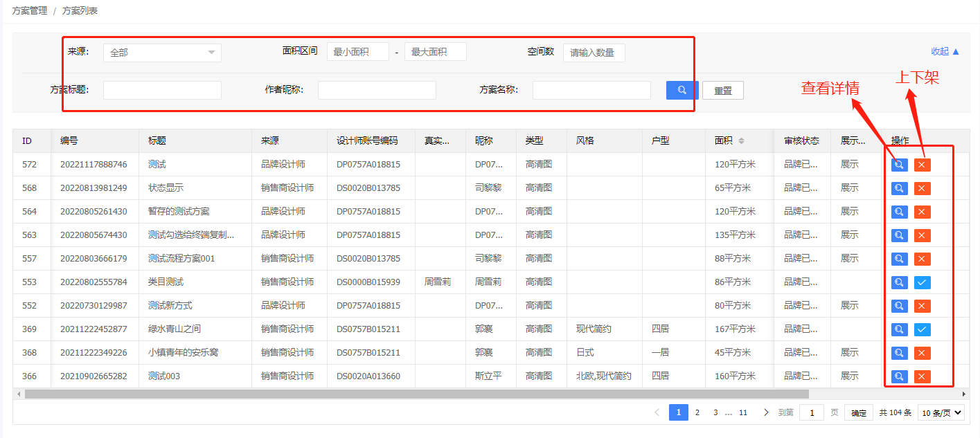Open details for plan ID 369
The height and width of the screenshot is (438, 980).
coord(899,329)
